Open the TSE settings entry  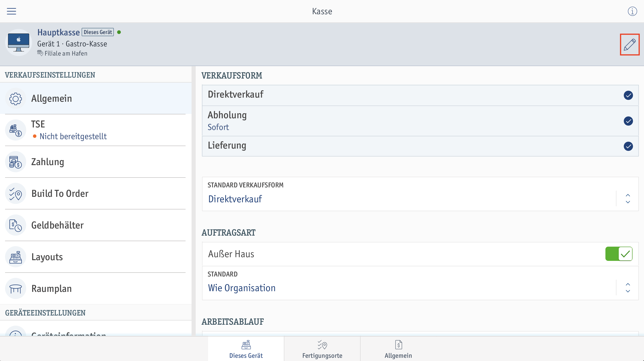(x=96, y=130)
